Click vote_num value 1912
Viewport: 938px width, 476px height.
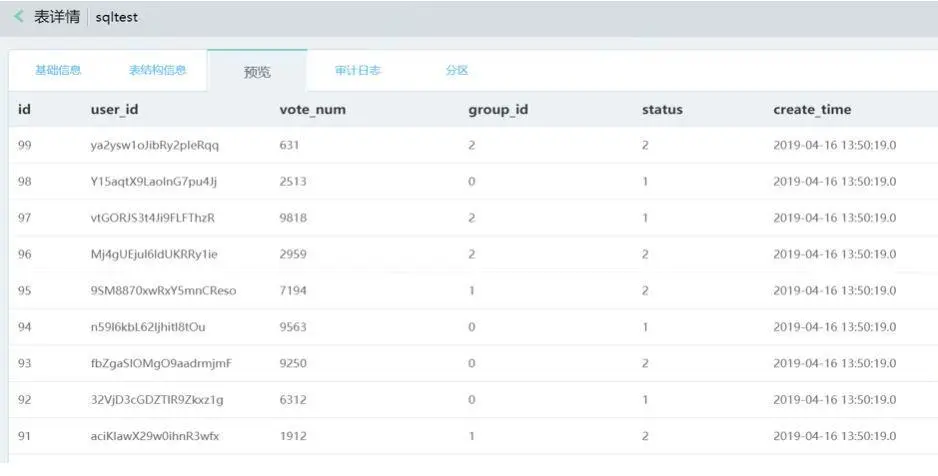293,437
